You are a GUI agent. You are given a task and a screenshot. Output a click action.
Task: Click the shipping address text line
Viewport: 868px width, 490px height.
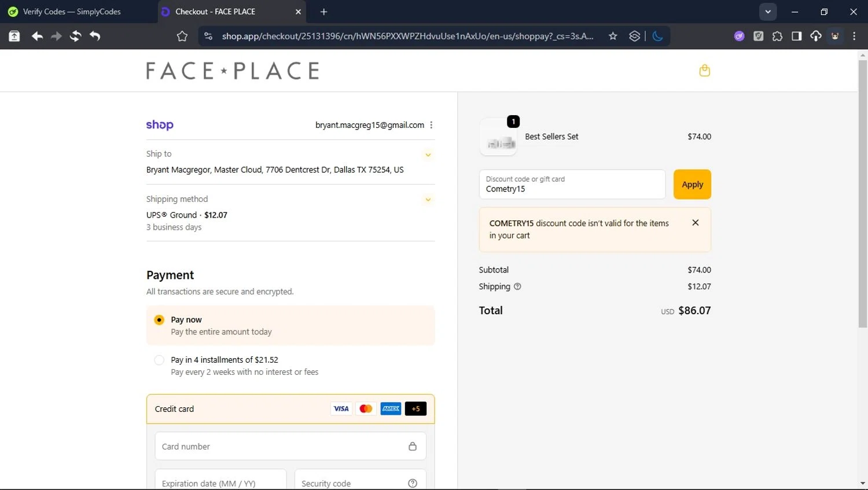[275, 170]
